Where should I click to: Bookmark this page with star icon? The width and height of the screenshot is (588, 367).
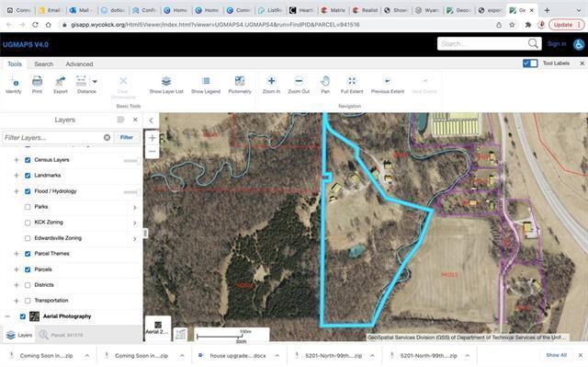[x=512, y=25]
